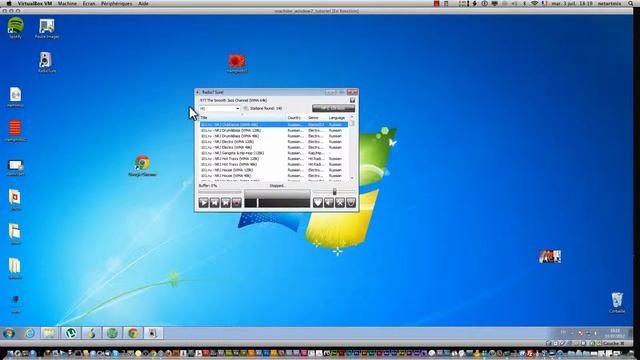The height and width of the screenshot is (360, 640).
Task: Click the Google Chrome desktop shortcut
Action: tap(142, 165)
